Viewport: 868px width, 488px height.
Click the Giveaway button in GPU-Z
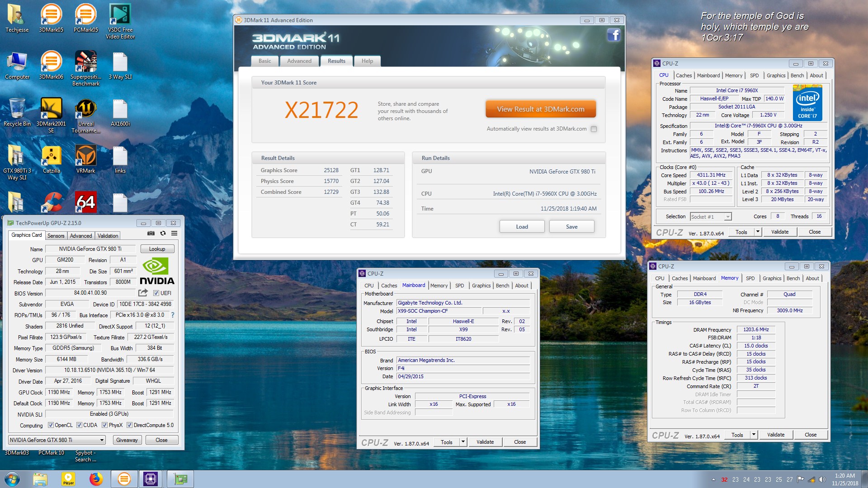tap(127, 440)
